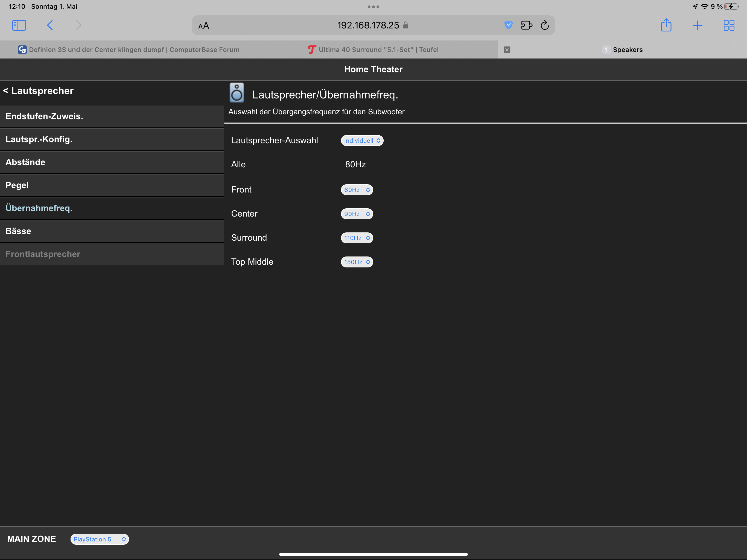Open the share sheet icon
Viewport: 747px width, 560px height.
[666, 25]
